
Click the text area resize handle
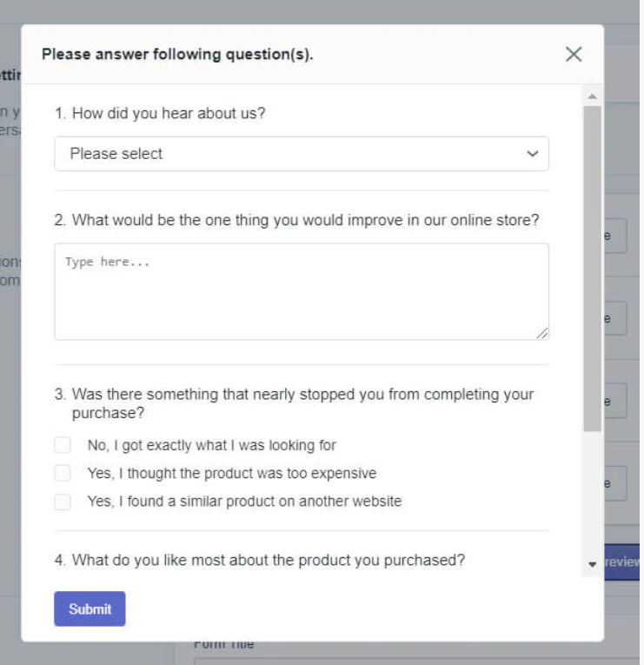pyautogui.click(x=542, y=333)
